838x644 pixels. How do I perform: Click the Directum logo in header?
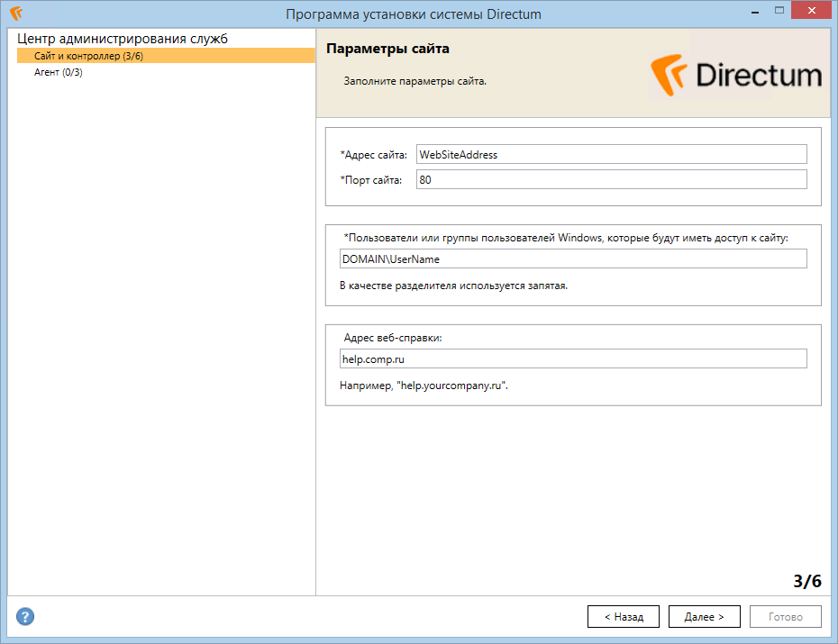pyautogui.click(x=736, y=75)
